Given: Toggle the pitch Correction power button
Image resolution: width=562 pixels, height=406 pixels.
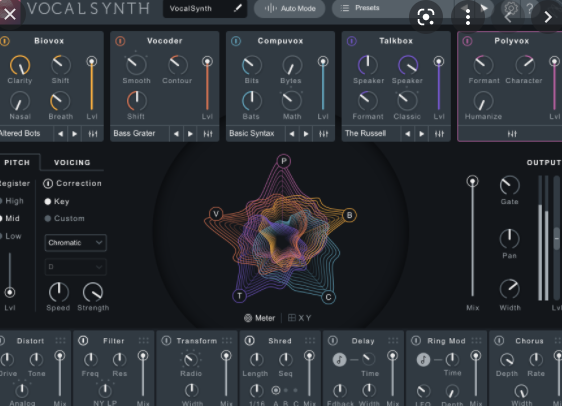Looking at the screenshot, I should pos(48,183).
